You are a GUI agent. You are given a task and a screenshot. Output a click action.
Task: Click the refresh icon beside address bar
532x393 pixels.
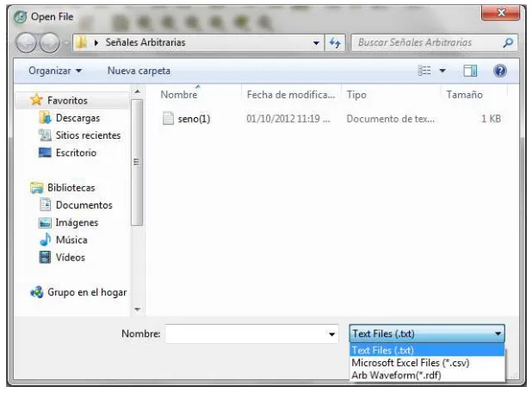click(x=335, y=43)
